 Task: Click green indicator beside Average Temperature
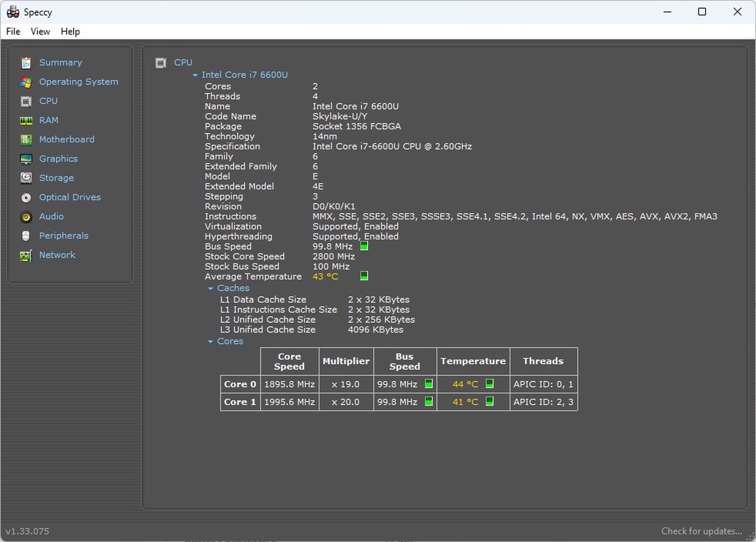(x=364, y=276)
